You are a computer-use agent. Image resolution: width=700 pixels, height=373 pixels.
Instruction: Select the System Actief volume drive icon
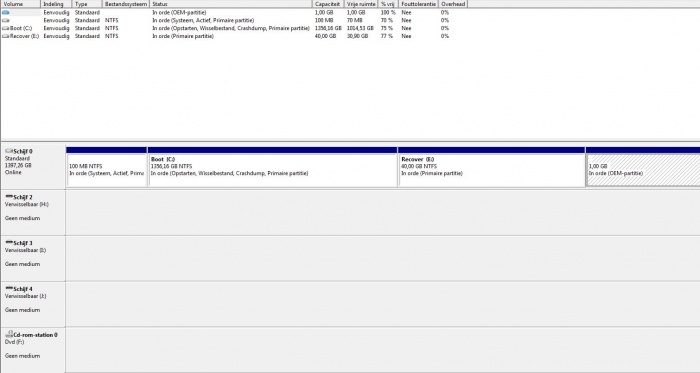pyautogui.click(x=6, y=21)
